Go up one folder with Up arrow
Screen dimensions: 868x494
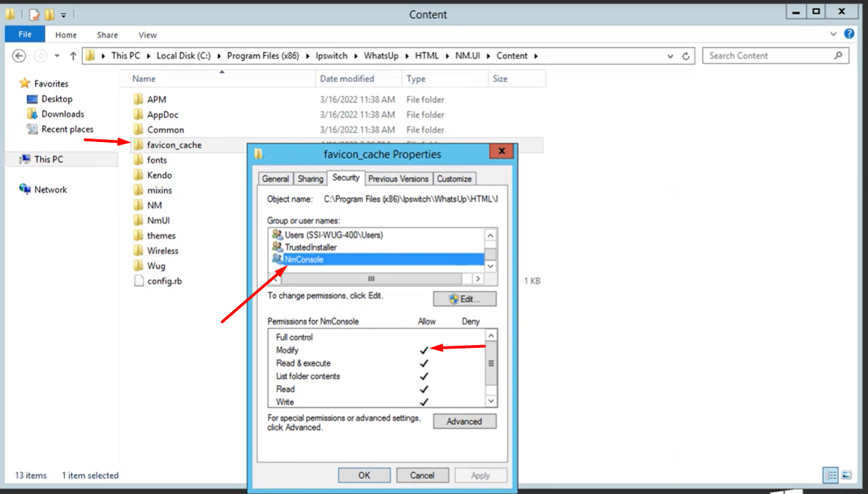point(73,56)
